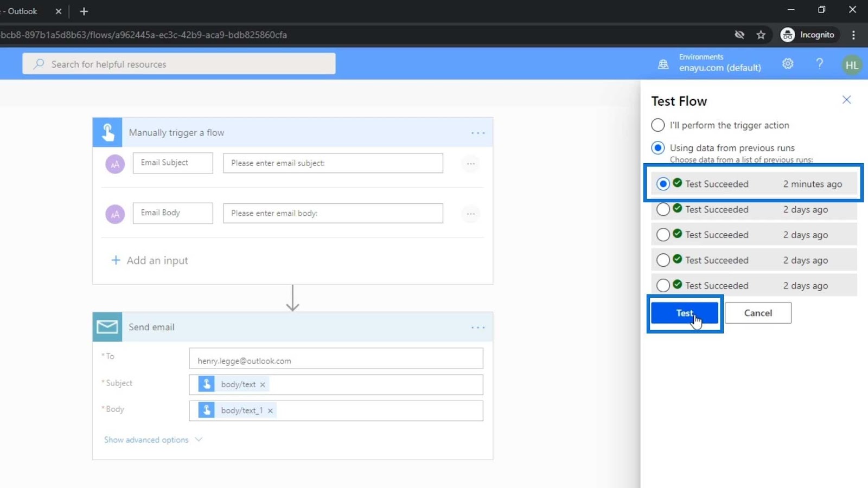Edit the Please enter email subject field
The image size is (868, 488).
[333, 163]
